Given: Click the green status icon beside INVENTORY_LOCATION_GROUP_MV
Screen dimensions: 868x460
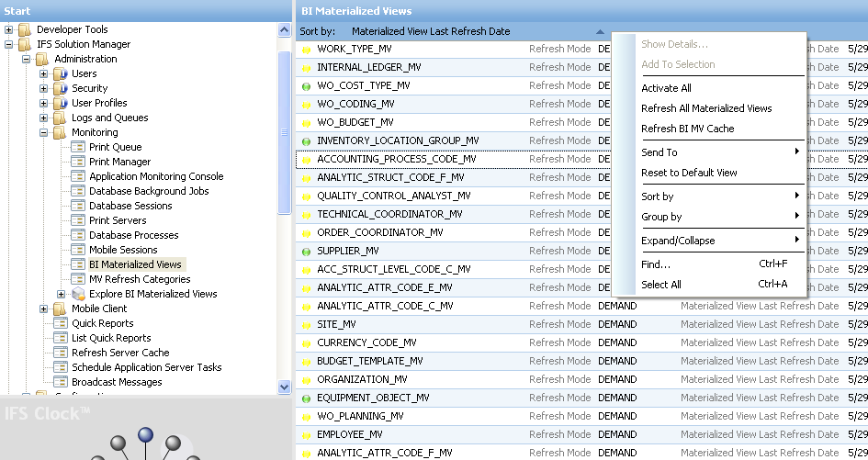Looking at the screenshot, I should coord(306,141).
